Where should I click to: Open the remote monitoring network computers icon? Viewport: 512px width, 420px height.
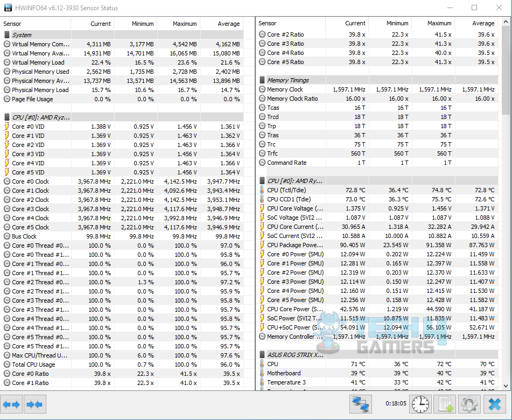pyautogui.click(x=361, y=404)
